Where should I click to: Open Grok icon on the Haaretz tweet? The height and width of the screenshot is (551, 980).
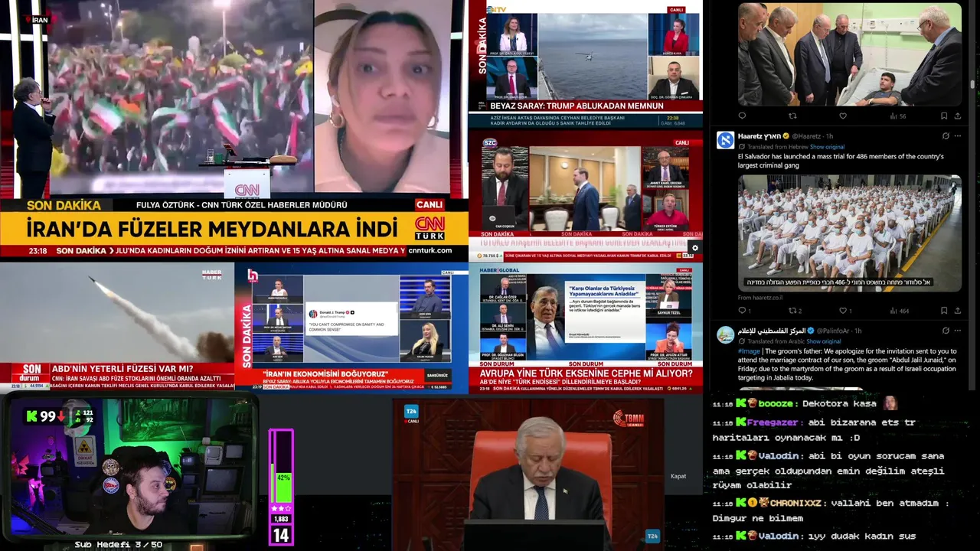point(946,136)
